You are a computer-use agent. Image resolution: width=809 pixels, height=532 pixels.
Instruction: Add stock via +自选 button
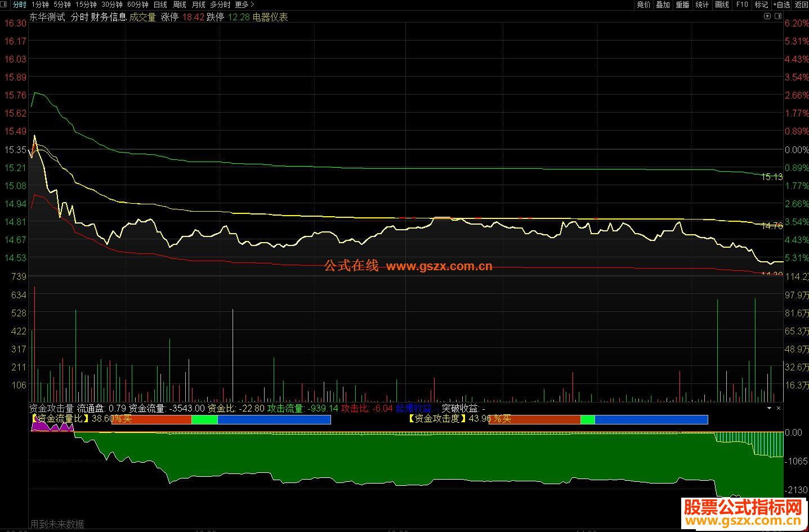tap(781, 5)
